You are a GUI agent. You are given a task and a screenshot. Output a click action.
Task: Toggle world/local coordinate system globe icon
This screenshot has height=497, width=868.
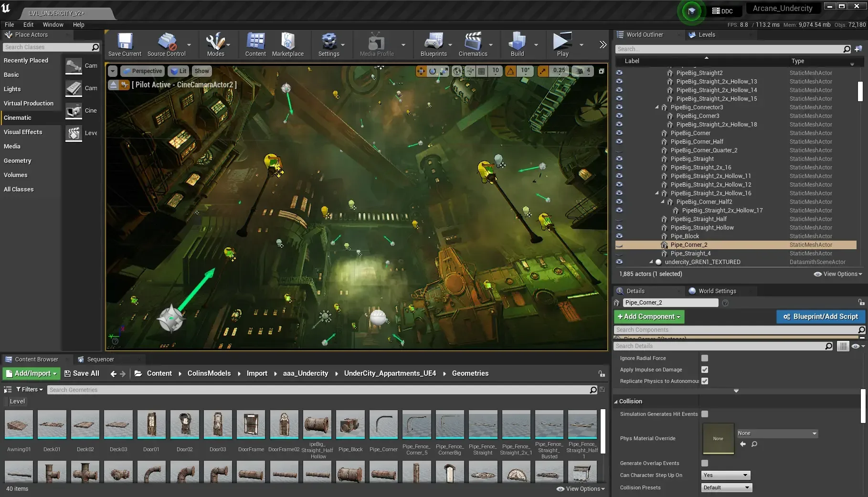pos(457,71)
